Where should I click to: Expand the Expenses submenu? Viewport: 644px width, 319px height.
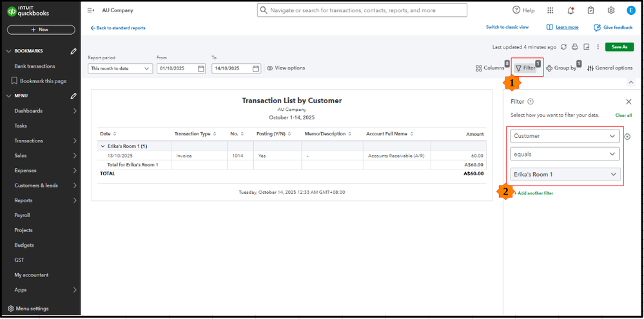click(x=75, y=170)
